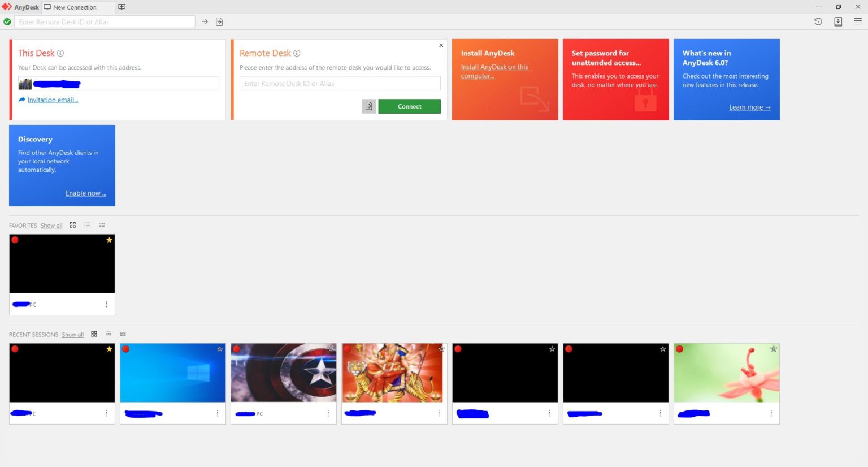The height and width of the screenshot is (467, 868).
Task: Open the black thumbnail in Favorites section
Action: coord(62,264)
